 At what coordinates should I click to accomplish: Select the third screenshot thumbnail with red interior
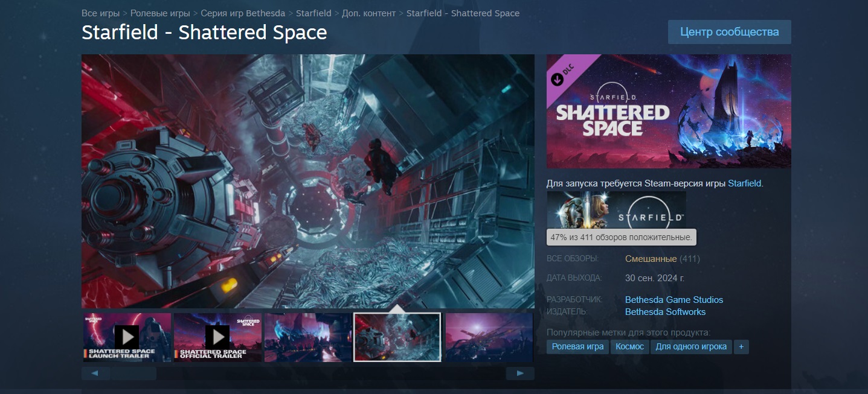pyautogui.click(x=308, y=337)
